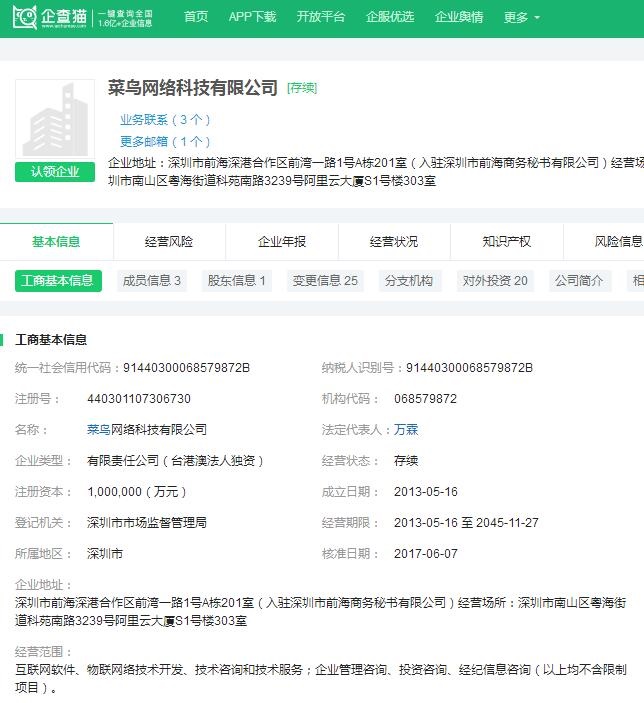Switch to the 企业年报 tab

282,242
